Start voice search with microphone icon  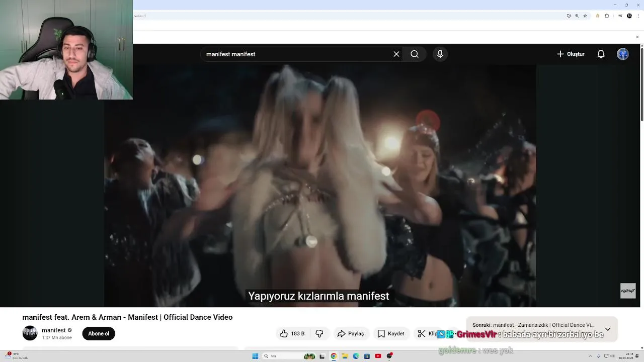click(440, 54)
